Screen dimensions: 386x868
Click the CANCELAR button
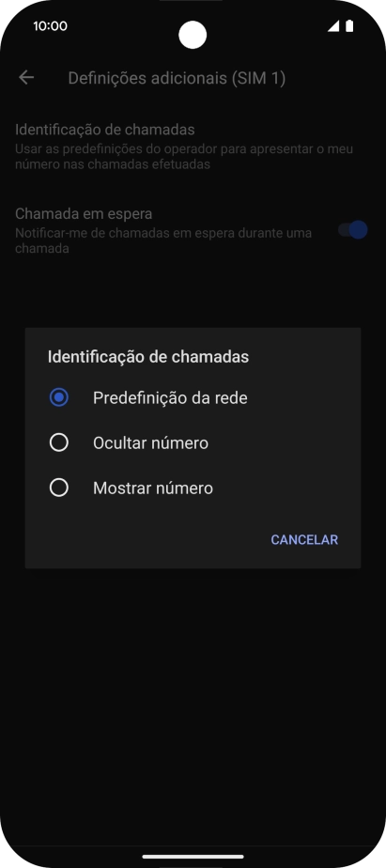tap(304, 540)
